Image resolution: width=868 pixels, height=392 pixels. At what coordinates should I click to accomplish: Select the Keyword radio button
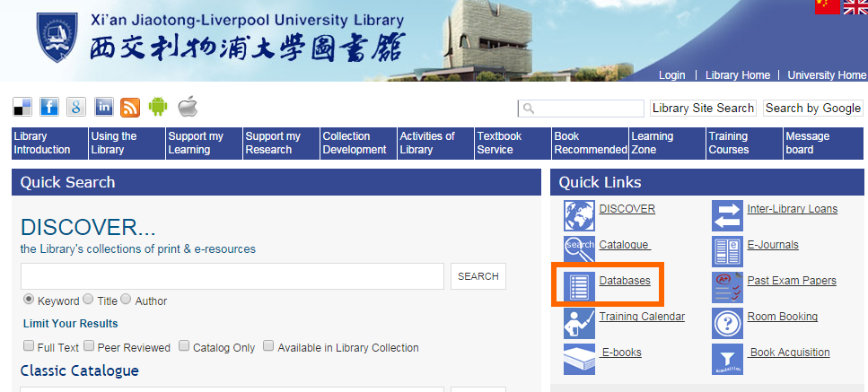(x=28, y=299)
